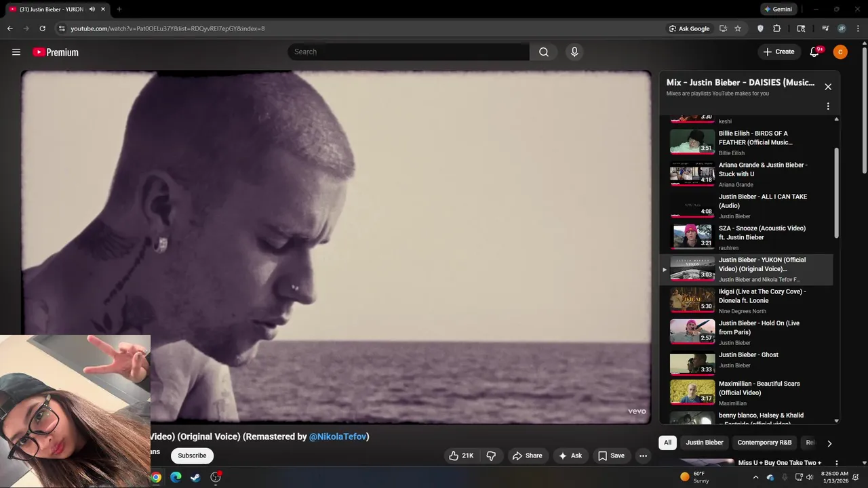Click the search magnifier button
This screenshot has height=488, width=868.
coord(544,52)
